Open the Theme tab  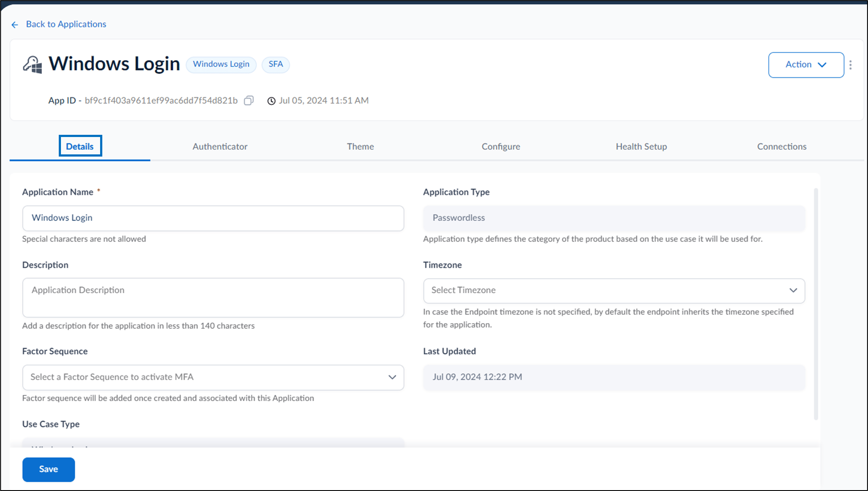[360, 147]
